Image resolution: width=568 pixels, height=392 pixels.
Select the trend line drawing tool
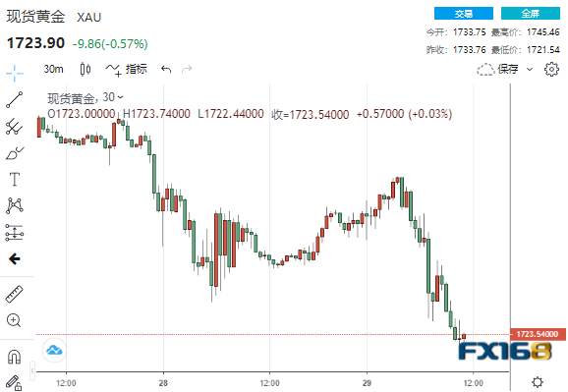pyautogui.click(x=15, y=99)
